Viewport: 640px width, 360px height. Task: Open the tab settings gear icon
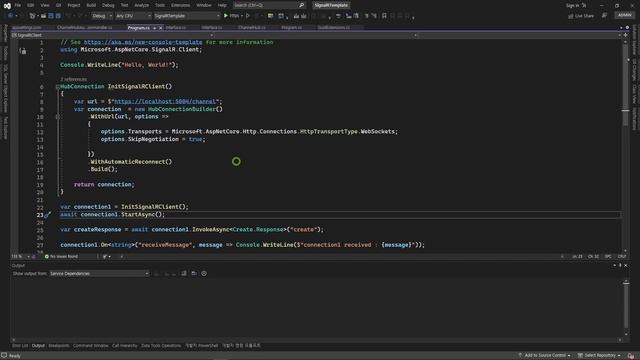click(627, 28)
